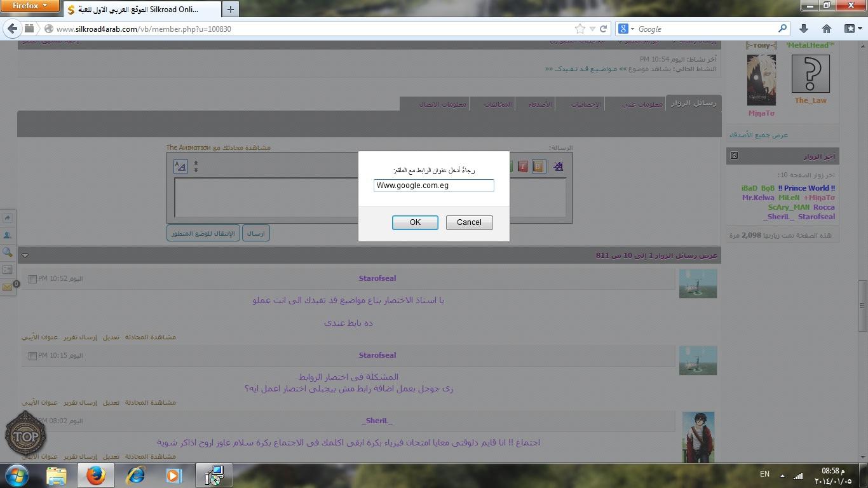This screenshot has height=488, width=868.
Task: Open MiηaTσ friend avatar
Action: pyautogui.click(x=761, y=80)
